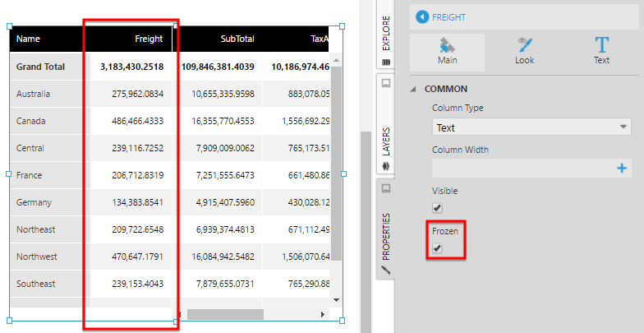Image resolution: width=644 pixels, height=333 pixels.
Task: Click Freight total 3,183,430.2518
Action: click(131, 67)
